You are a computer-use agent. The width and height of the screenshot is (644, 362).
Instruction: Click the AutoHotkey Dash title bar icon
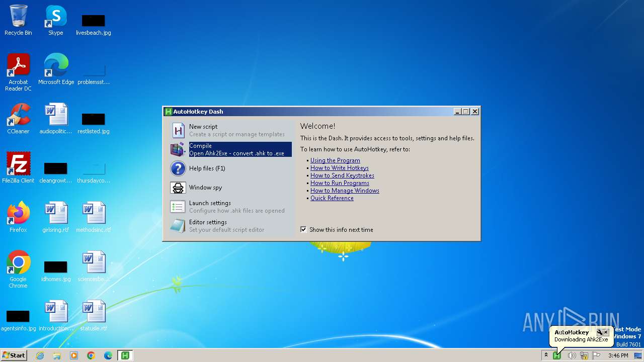(169, 112)
